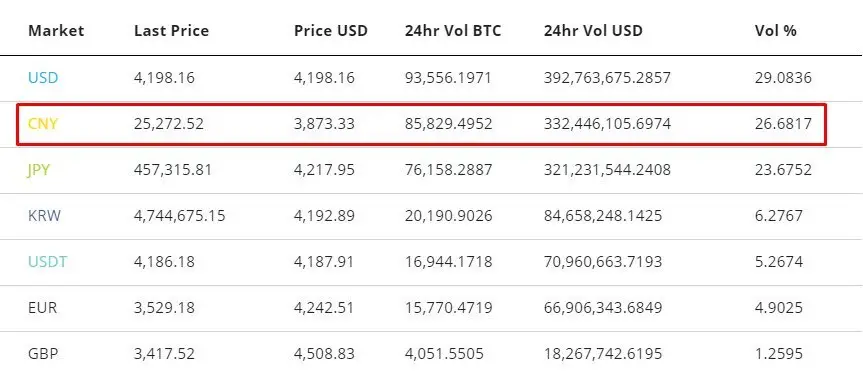Open the USD market link
863x374 pixels.
click(x=43, y=78)
